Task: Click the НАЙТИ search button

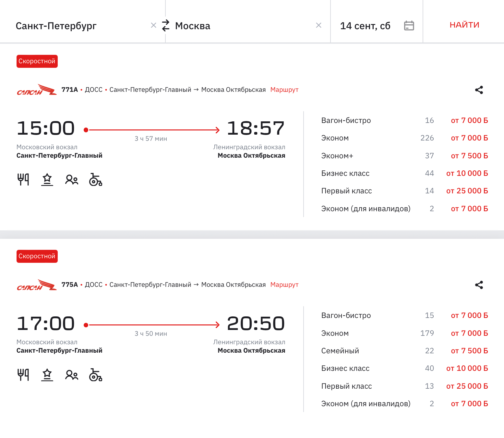Action: (x=464, y=25)
